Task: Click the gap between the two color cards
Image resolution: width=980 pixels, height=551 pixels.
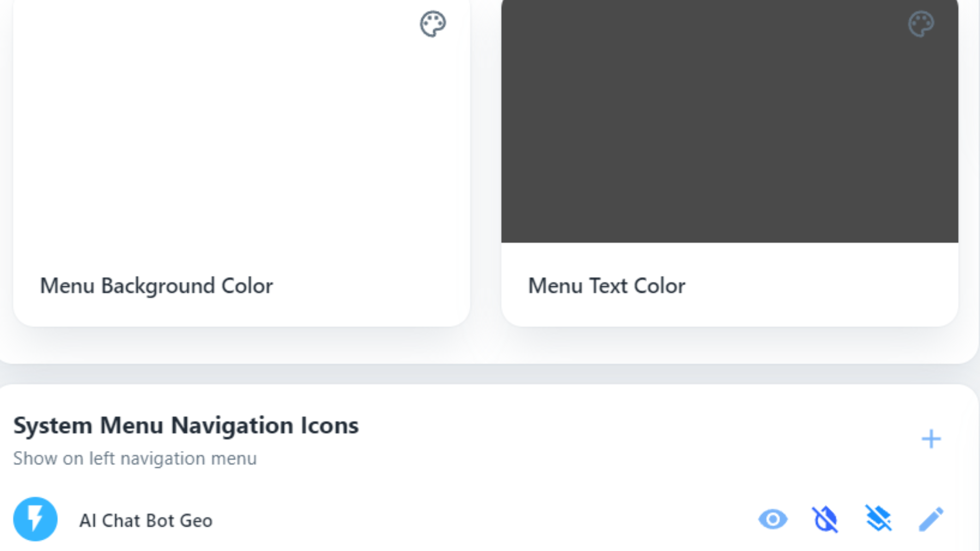Action: tap(485, 153)
